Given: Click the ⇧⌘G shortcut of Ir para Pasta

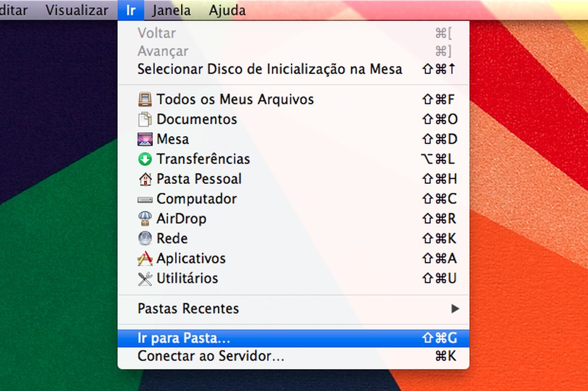Looking at the screenshot, I should point(439,338).
